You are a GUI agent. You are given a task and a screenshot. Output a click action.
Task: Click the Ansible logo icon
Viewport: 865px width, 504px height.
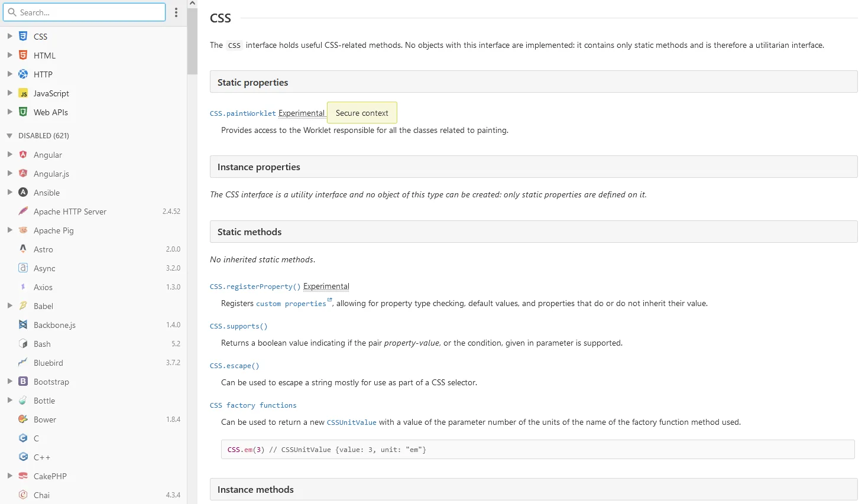[x=23, y=193]
